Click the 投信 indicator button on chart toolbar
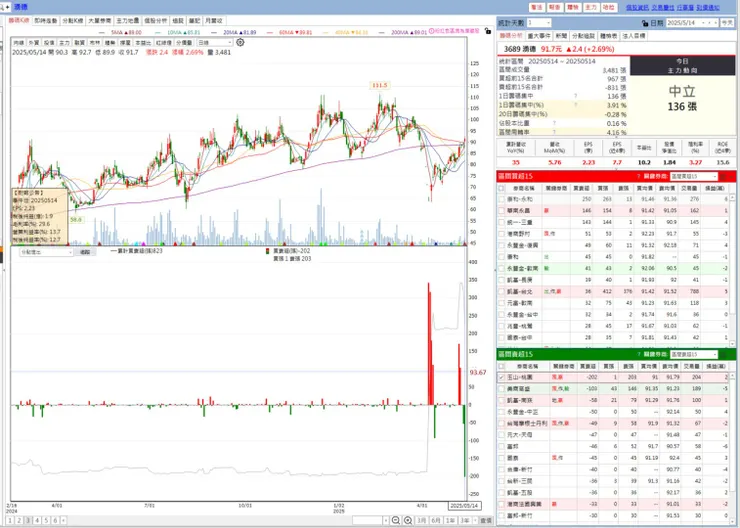The image size is (740, 528). point(49,42)
